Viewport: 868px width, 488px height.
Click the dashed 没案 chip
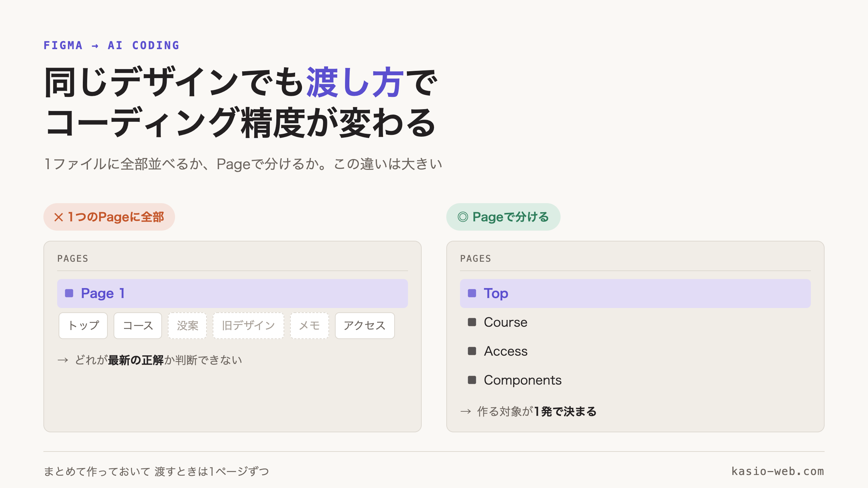[x=187, y=326]
